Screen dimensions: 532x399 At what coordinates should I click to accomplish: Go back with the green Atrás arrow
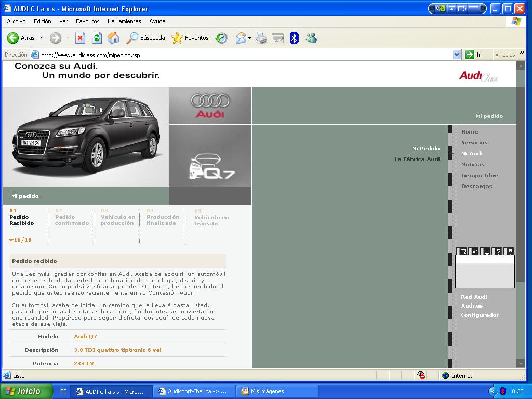click(x=13, y=38)
